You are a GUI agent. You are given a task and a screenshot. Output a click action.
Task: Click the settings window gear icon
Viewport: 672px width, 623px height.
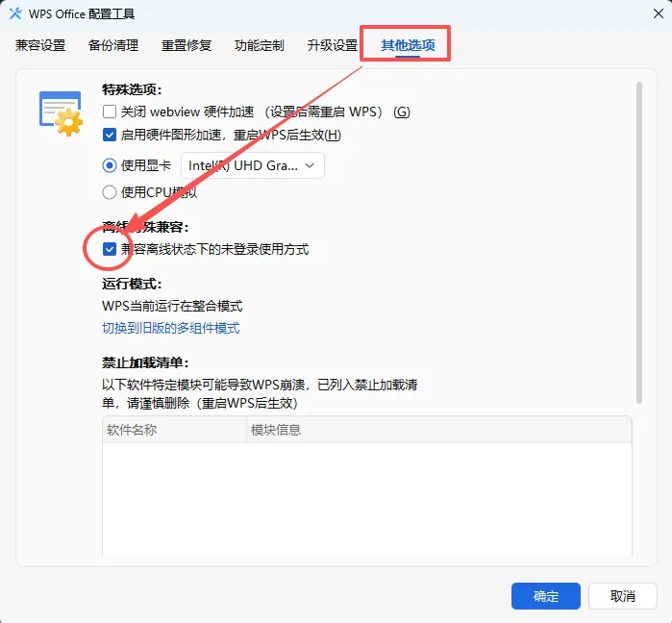click(x=61, y=113)
